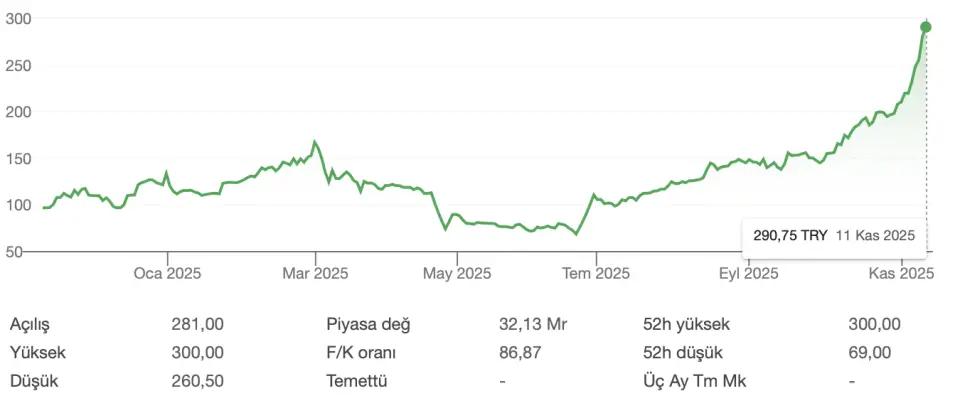960x418 pixels.
Task: Click the F/K oranı label
Action: [362, 353]
